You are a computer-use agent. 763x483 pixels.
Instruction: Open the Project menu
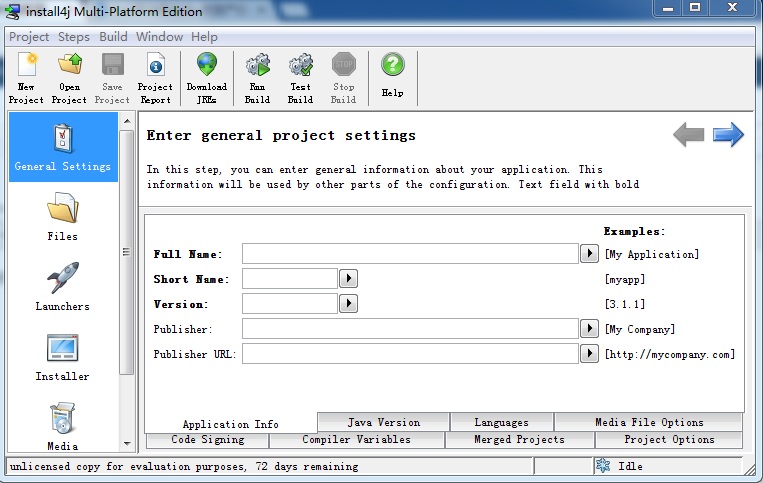(x=29, y=37)
